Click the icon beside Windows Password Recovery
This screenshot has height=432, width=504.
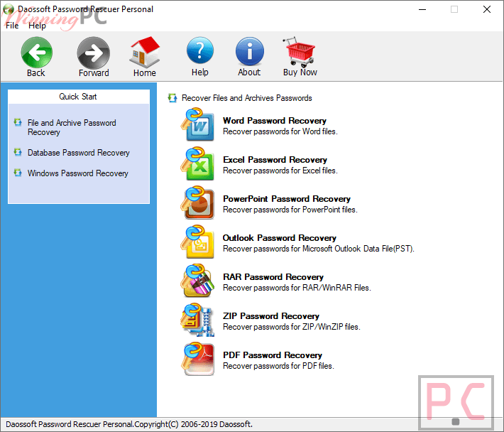pos(18,173)
